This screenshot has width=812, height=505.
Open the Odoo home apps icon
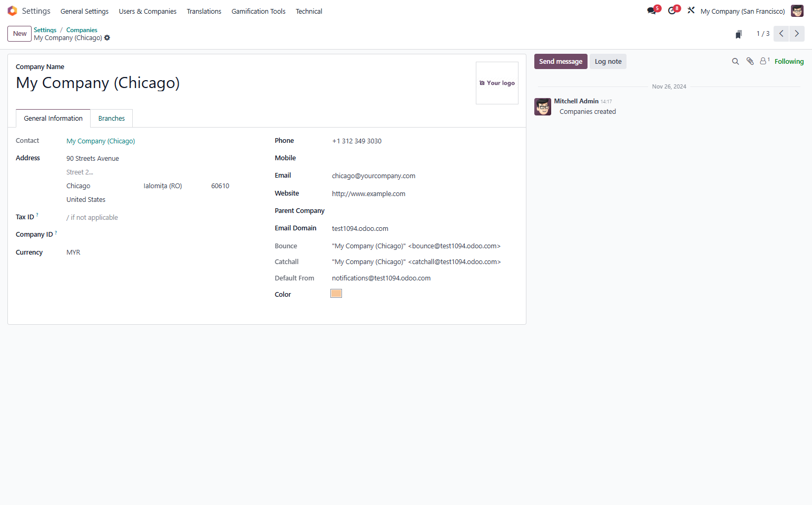click(12, 11)
